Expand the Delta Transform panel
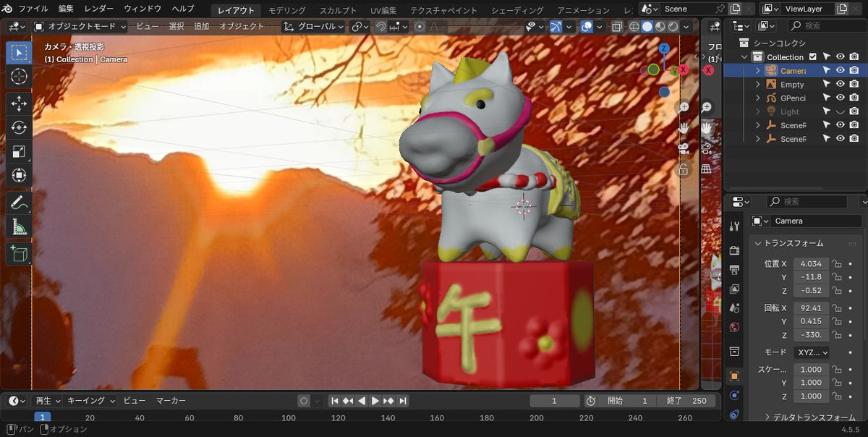868x437 pixels. tap(809, 417)
